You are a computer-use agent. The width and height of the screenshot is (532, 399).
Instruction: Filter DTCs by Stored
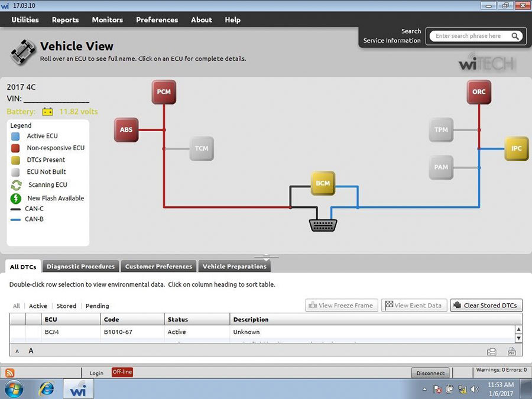[x=66, y=306]
